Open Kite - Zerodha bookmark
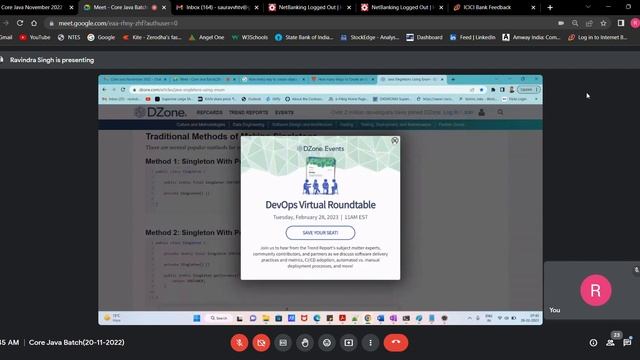640x360 pixels. 152,37
